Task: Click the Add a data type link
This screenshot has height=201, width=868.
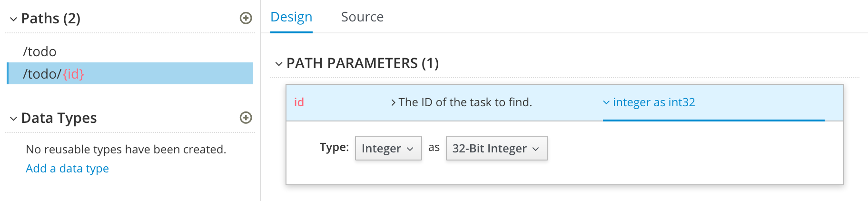Action: (x=67, y=169)
